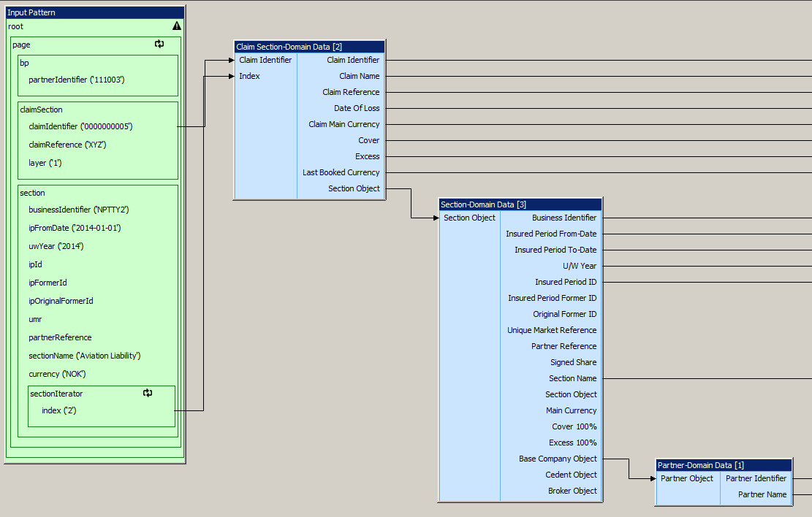812x517 pixels.
Task: Click the repeat icon on the page node
Action: coord(159,45)
